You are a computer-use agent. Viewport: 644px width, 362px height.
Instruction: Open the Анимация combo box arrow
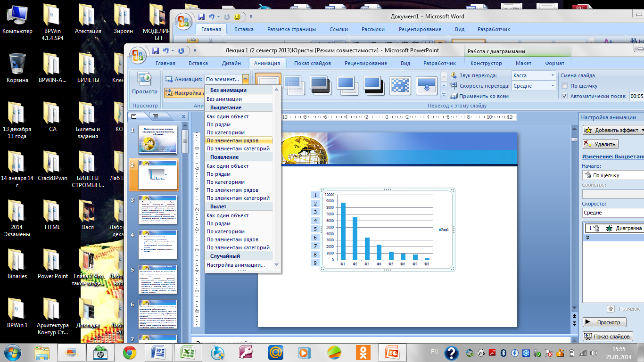[x=246, y=79]
